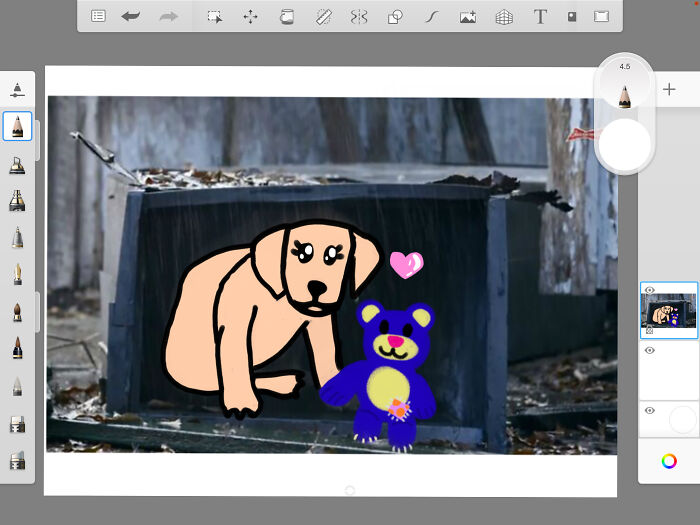700x525 pixels.
Task: Select the top layer thumbnail with dog
Action: 669,312
